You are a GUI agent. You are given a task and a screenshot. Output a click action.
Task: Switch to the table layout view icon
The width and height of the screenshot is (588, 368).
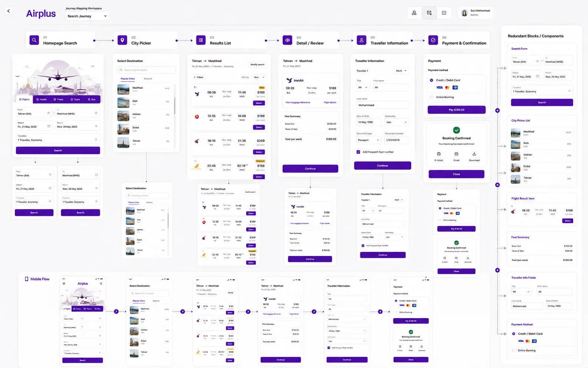pyautogui.click(x=444, y=13)
